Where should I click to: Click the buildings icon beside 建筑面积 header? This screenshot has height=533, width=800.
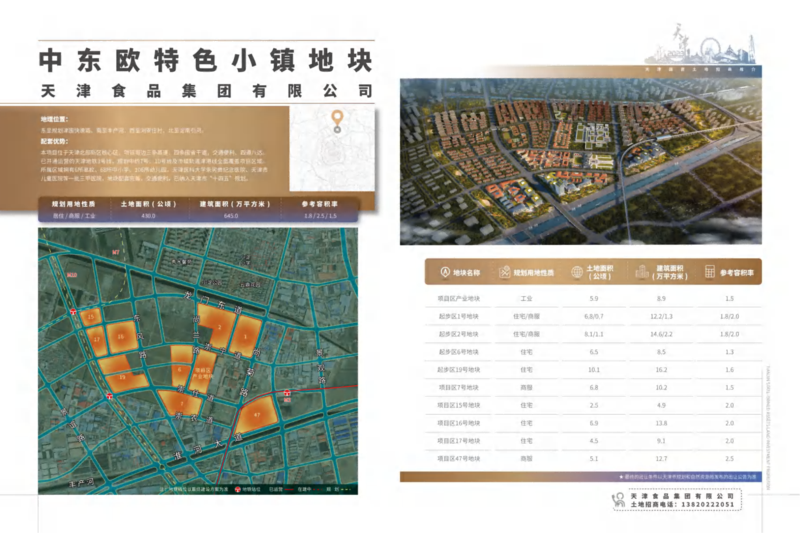pos(642,272)
